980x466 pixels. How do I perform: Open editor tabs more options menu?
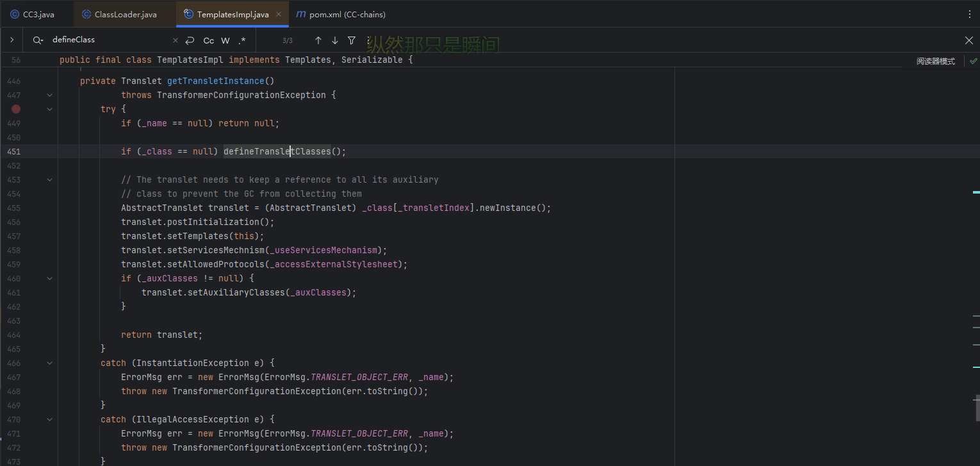click(969, 14)
